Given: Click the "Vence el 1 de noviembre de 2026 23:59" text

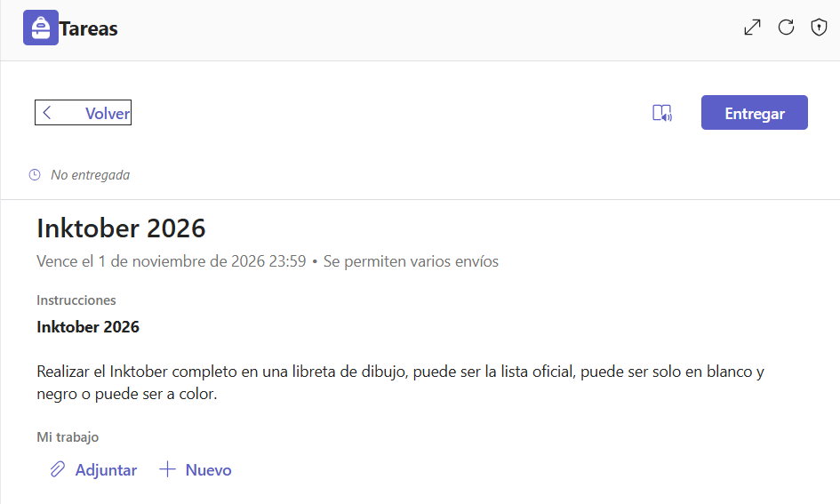Looking at the screenshot, I should click(172, 261).
